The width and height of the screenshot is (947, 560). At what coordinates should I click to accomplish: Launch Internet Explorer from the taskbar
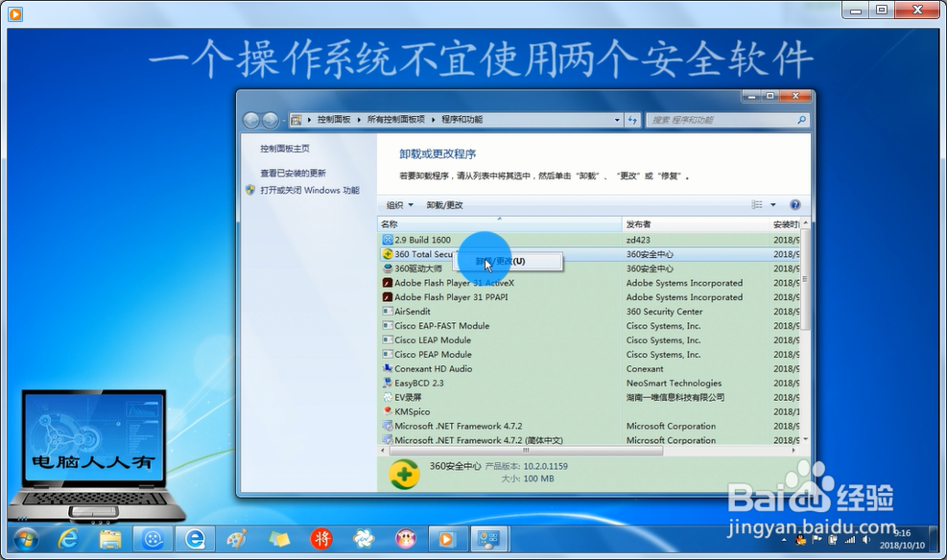point(68,539)
